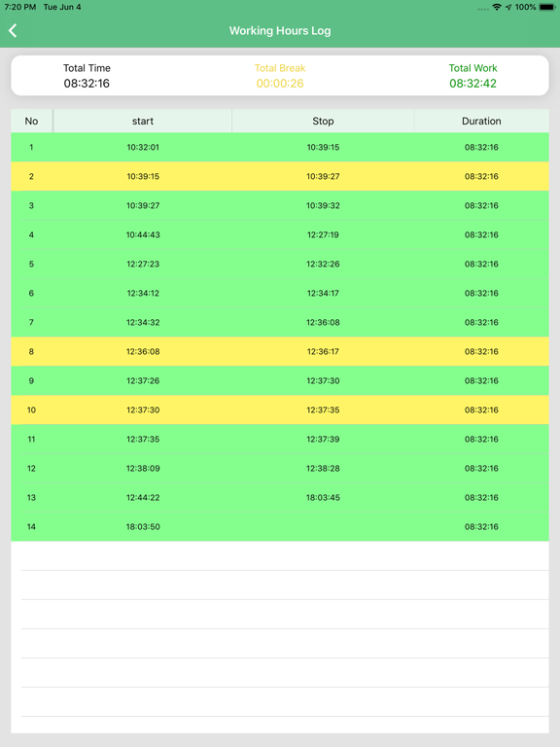Select start time 10:39:27 in row 3
The height and width of the screenshot is (747, 560).
click(143, 206)
